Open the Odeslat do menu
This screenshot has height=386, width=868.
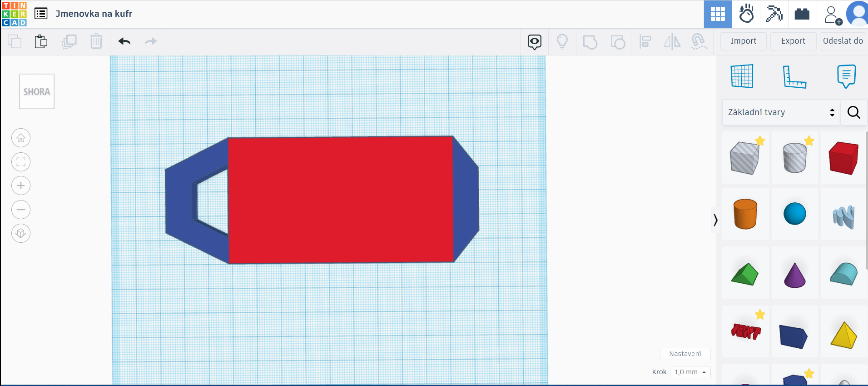coord(843,41)
